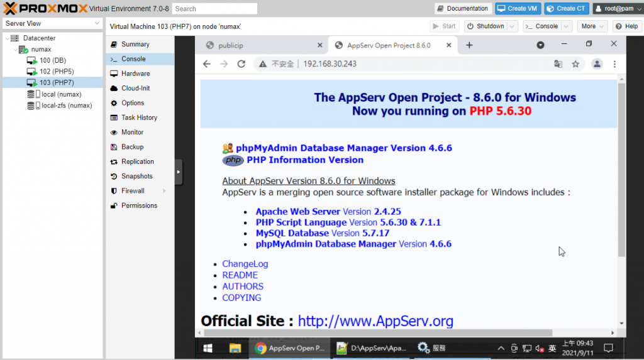Reload the browser page
The image size is (644, 360).
coord(241,64)
